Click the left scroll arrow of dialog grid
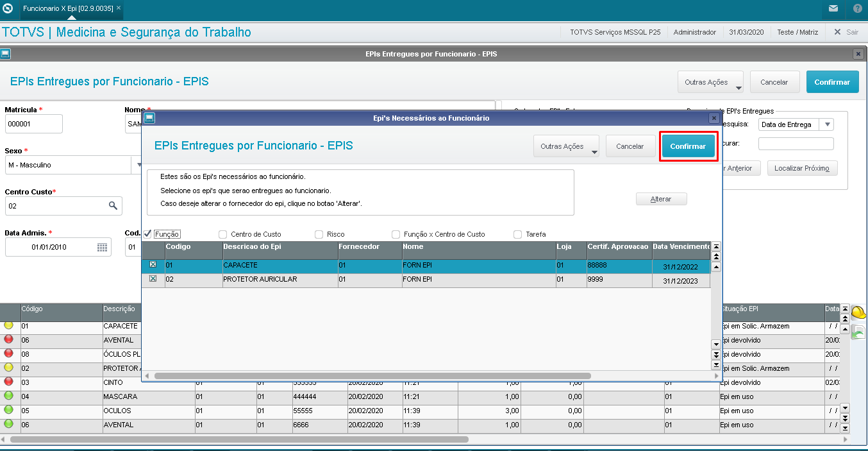The width and height of the screenshot is (868, 451). [x=146, y=376]
